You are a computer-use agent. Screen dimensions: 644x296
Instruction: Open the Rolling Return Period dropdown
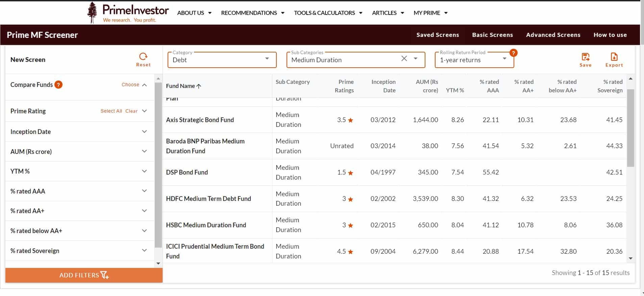tap(474, 60)
